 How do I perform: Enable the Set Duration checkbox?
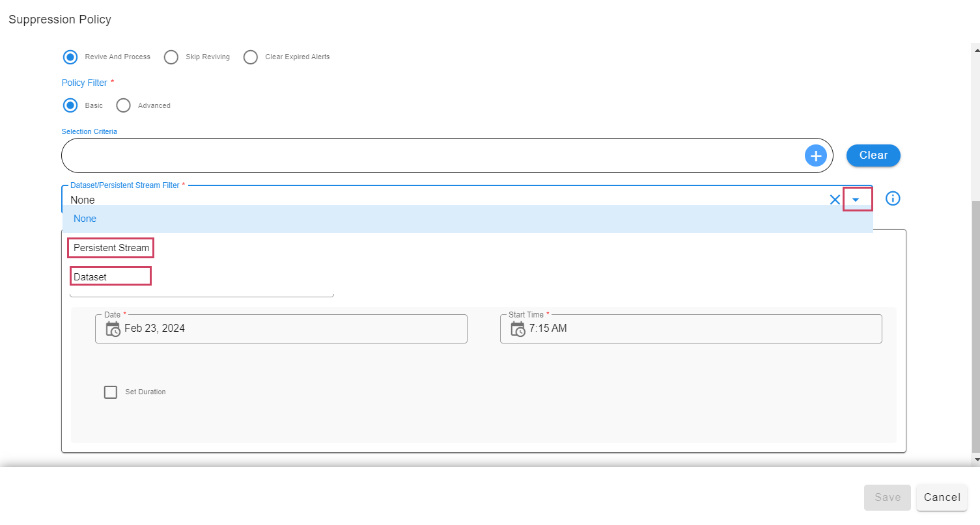click(111, 392)
